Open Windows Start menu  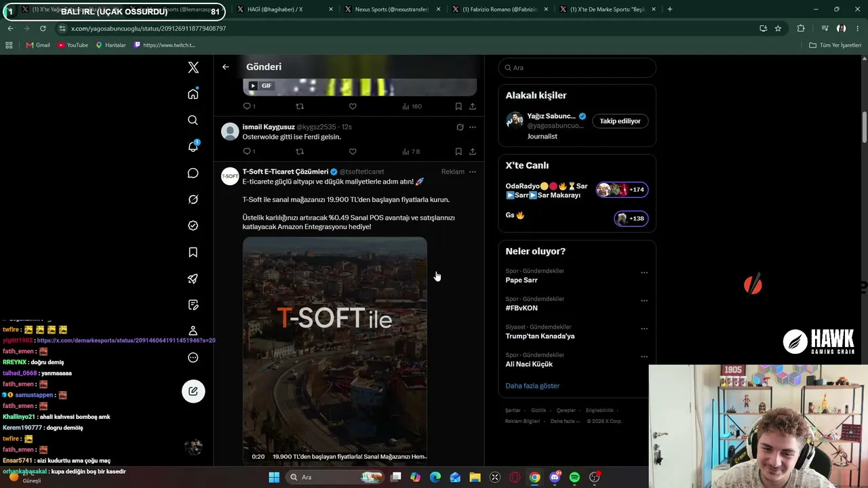274,477
